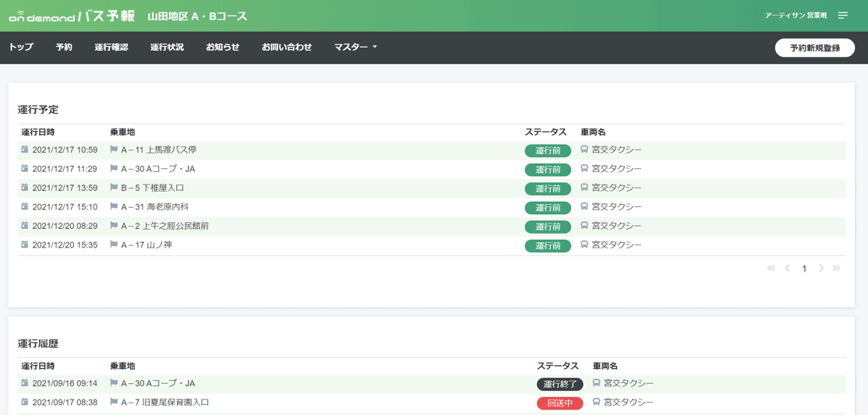Select page number 1 in pagination
This screenshot has height=415, width=868.
804,269
